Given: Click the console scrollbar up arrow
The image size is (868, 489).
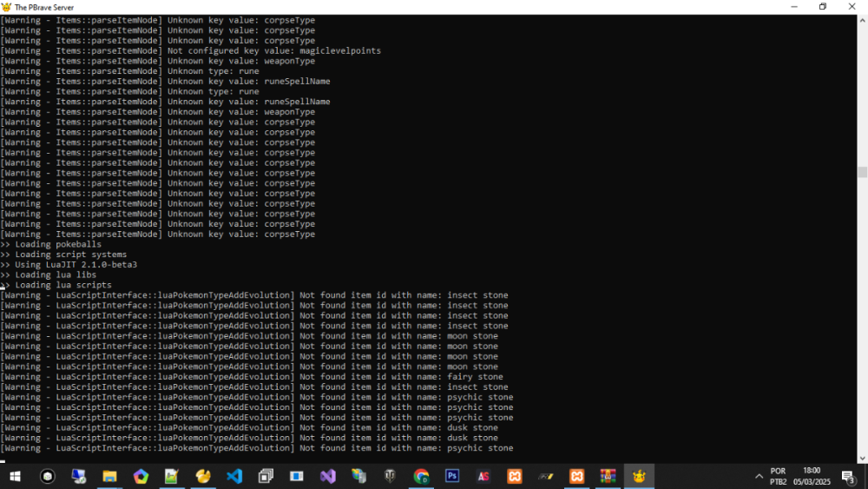Looking at the screenshot, I should [862, 19].
